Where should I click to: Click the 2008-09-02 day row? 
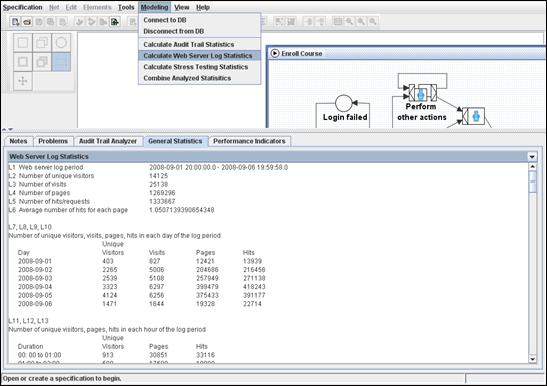pos(141,270)
